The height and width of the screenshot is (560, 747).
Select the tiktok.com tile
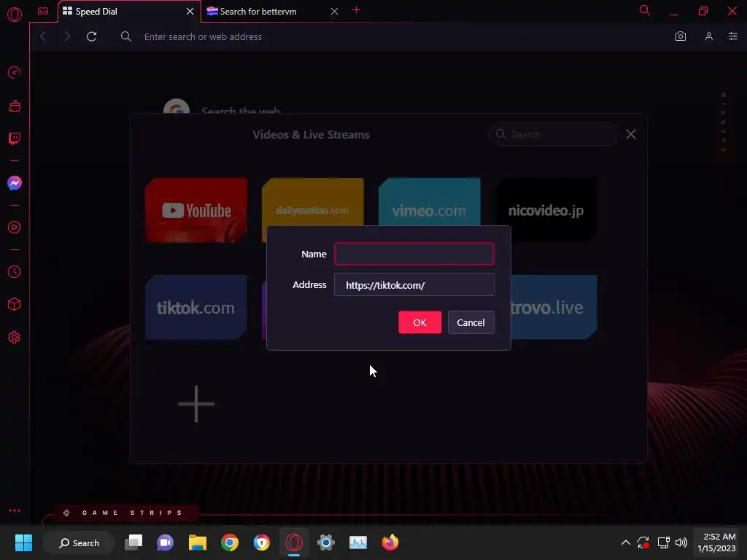coord(196,307)
